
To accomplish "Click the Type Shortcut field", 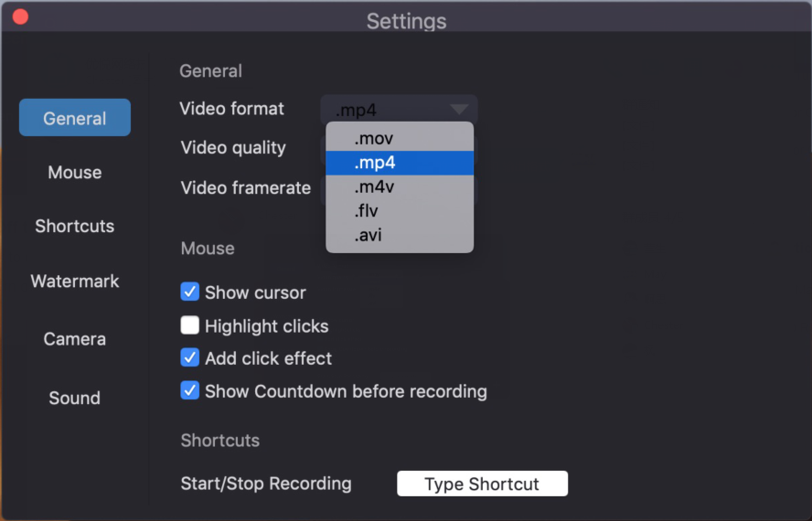I will (x=482, y=484).
